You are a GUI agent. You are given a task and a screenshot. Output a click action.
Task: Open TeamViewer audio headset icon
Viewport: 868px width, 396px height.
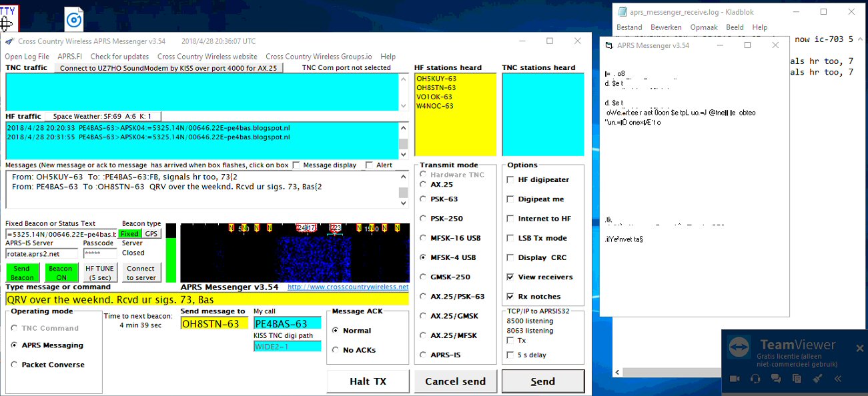click(755, 379)
